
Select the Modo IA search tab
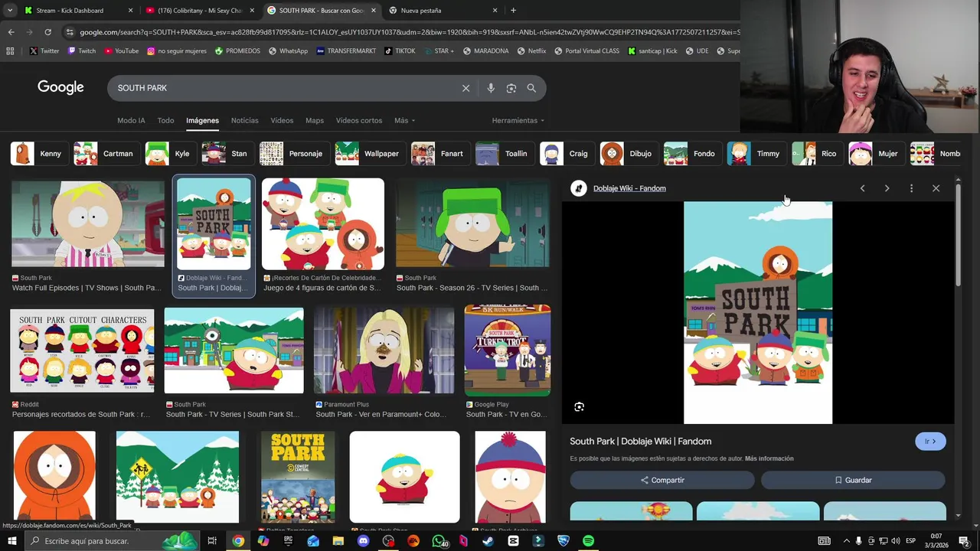131,121
